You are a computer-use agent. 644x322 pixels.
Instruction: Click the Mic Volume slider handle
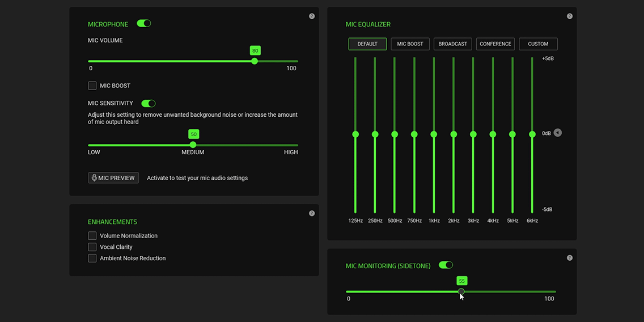coord(255,61)
